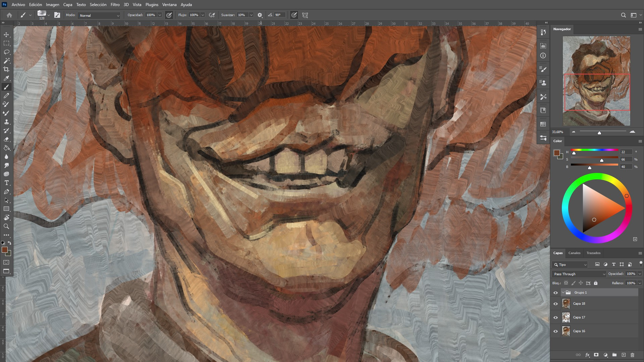Collapse the Grupo 1 group arrow

click(563, 293)
